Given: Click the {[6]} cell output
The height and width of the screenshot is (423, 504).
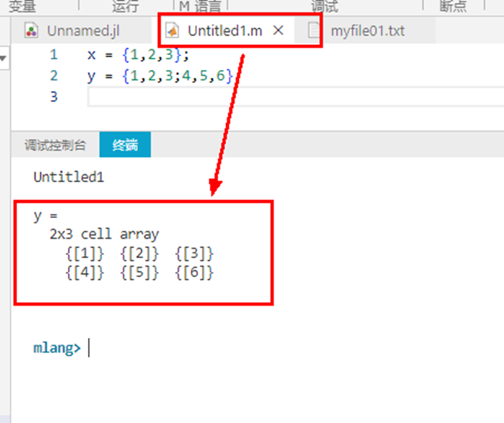Looking at the screenshot, I should tap(194, 273).
